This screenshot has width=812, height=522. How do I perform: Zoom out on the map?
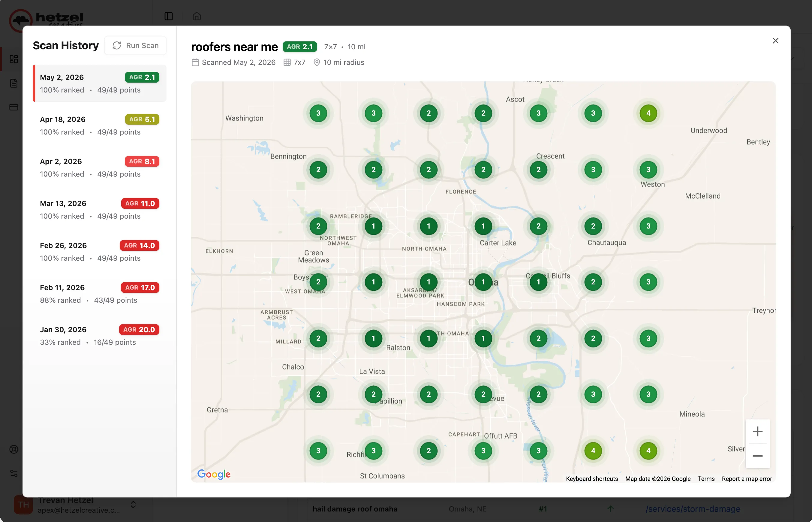(757, 456)
